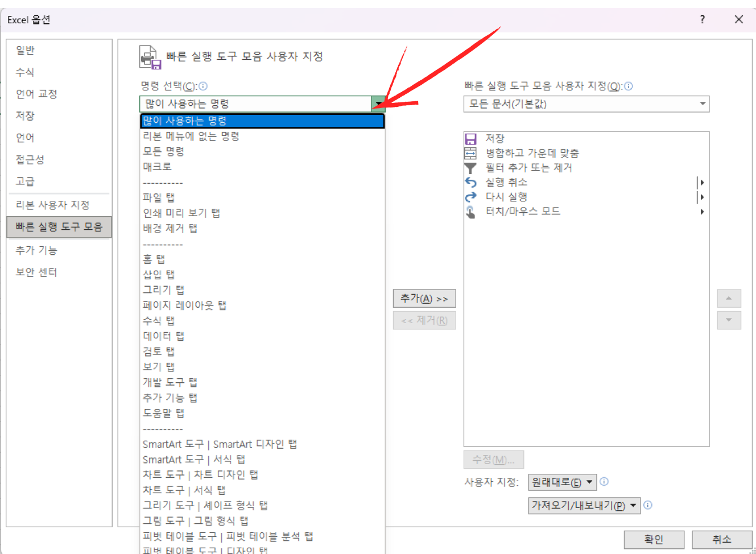Click the Save (저장) command icon
The width and height of the screenshot is (756, 554).
(470, 139)
